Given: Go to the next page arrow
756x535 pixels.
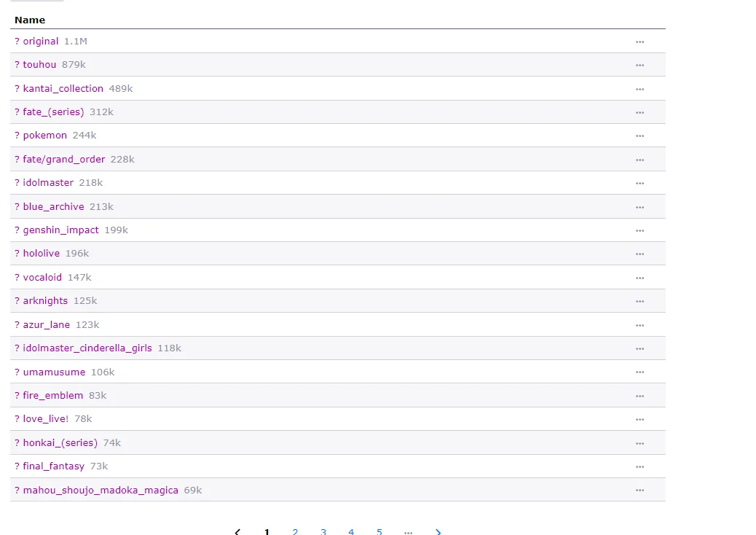Looking at the screenshot, I should (438, 531).
